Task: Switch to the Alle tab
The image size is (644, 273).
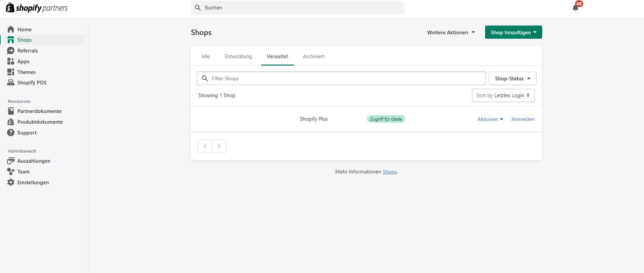Action: [x=206, y=56]
